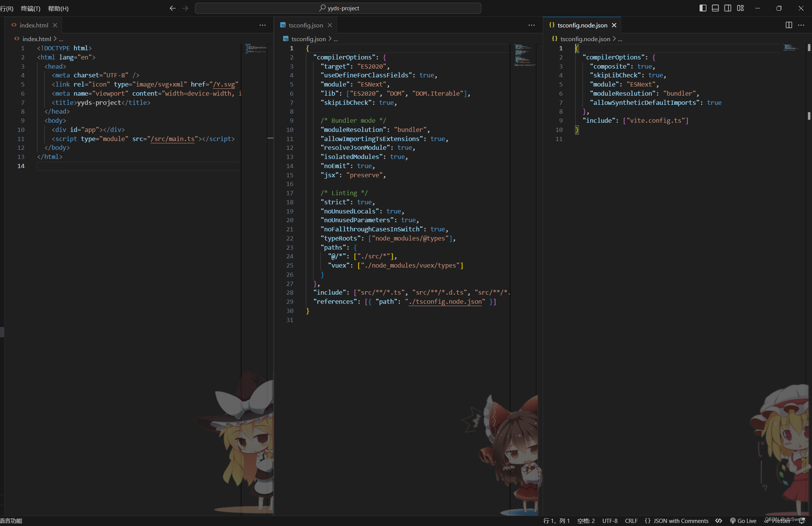The width and height of the screenshot is (812, 526).
Task: Click tsconfig.json breadcrumb file name
Action: pyautogui.click(x=308, y=39)
